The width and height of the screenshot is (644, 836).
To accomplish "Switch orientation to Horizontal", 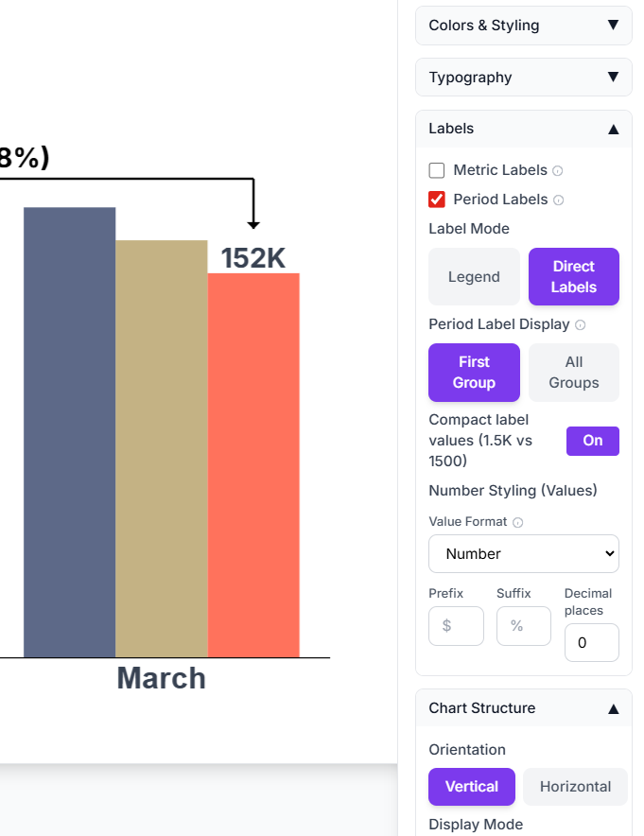I will point(575,787).
